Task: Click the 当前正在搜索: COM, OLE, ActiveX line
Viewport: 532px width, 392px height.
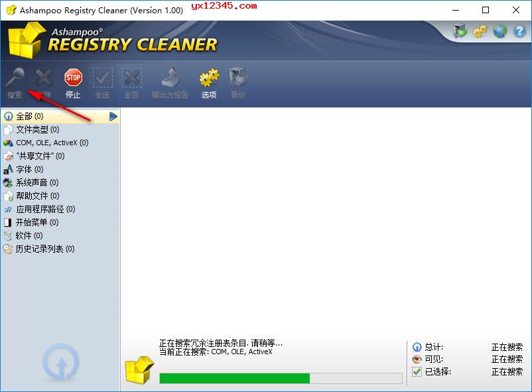Action: [x=216, y=352]
